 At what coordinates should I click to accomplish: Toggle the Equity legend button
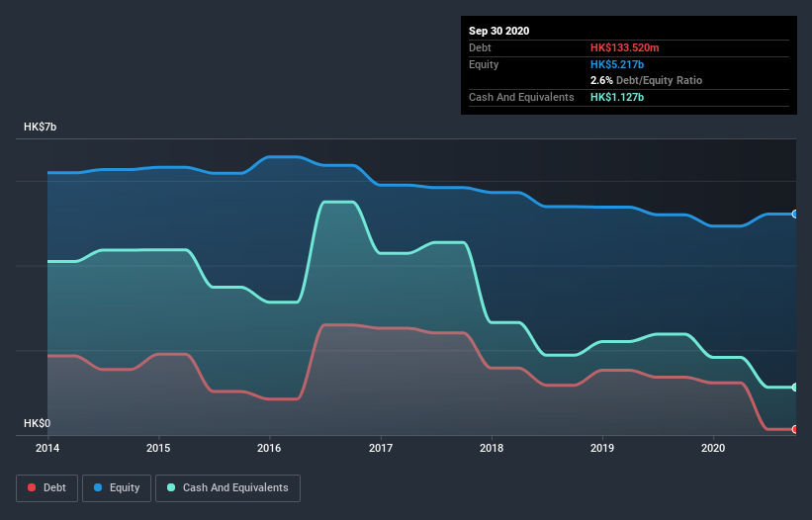point(117,488)
